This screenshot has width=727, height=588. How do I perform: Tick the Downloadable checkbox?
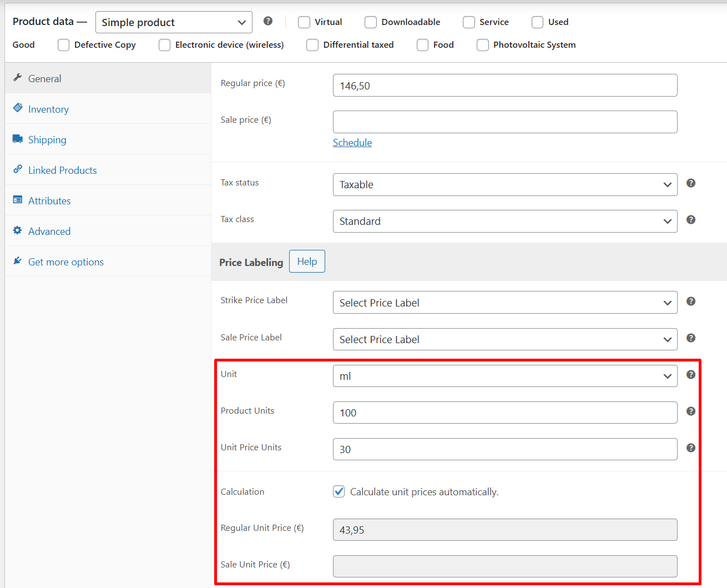click(x=371, y=22)
